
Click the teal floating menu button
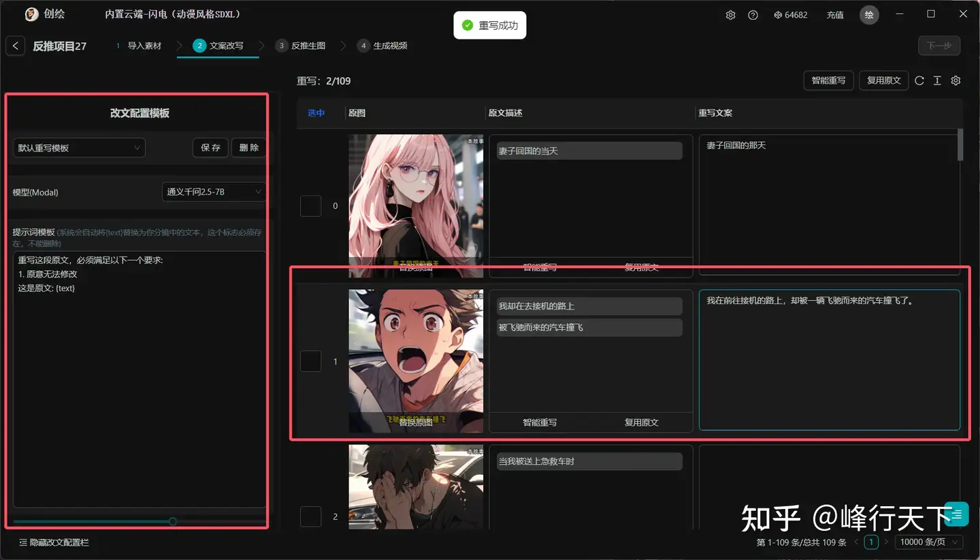tap(957, 514)
